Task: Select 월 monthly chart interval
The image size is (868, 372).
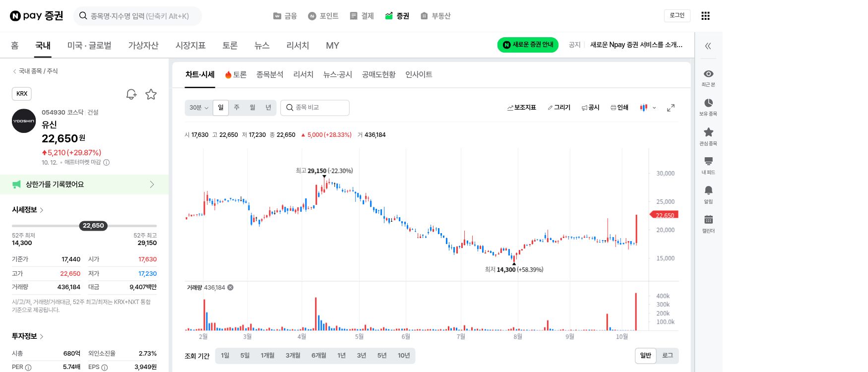Action: [x=252, y=108]
